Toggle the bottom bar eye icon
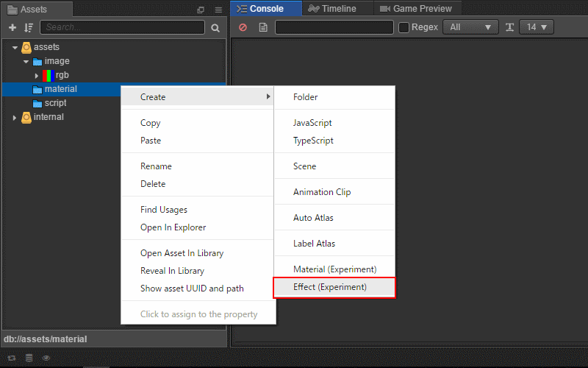Viewport: 588px width, 368px height. [x=46, y=358]
